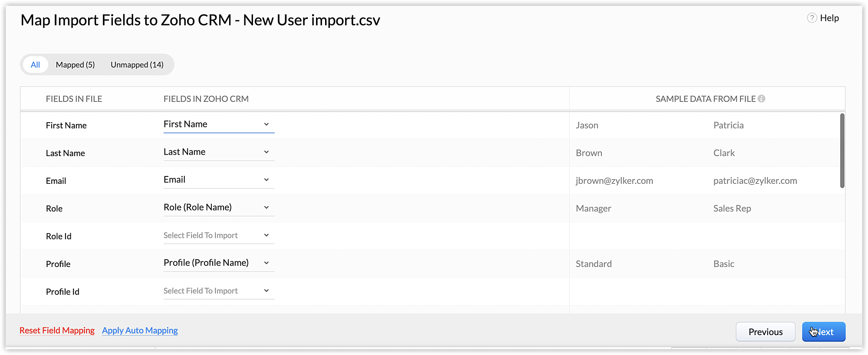868x355 pixels.
Task: Open the Email mapping dropdown
Action: [x=219, y=180]
